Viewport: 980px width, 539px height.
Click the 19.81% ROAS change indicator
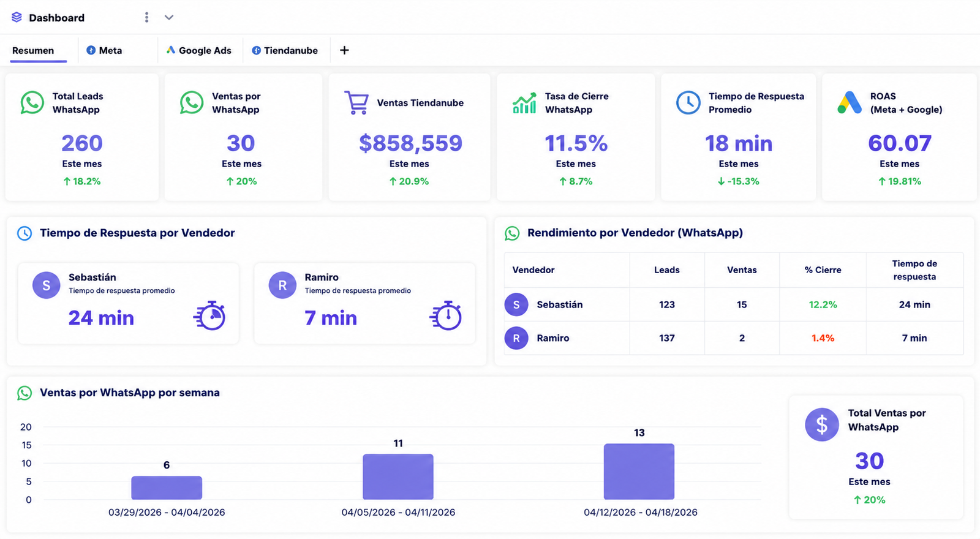click(x=900, y=181)
